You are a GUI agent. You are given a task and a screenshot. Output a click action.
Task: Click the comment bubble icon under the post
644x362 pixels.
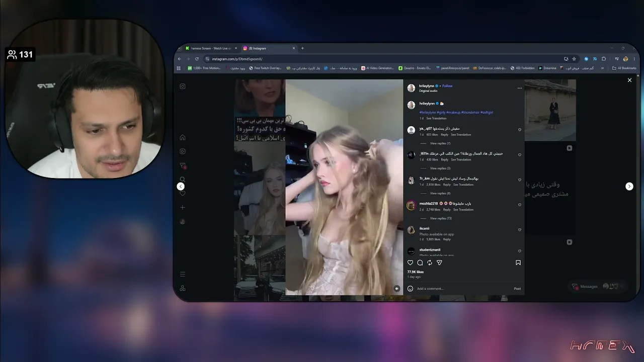coord(420,262)
